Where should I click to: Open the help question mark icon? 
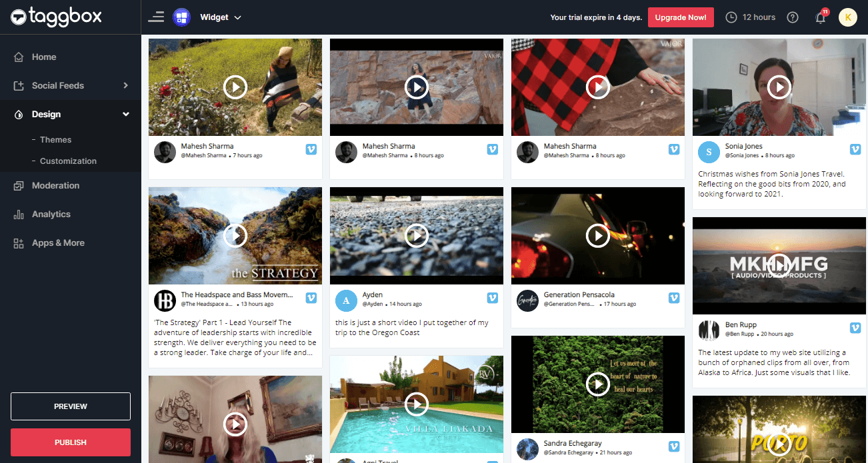click(x=793, y=17)
